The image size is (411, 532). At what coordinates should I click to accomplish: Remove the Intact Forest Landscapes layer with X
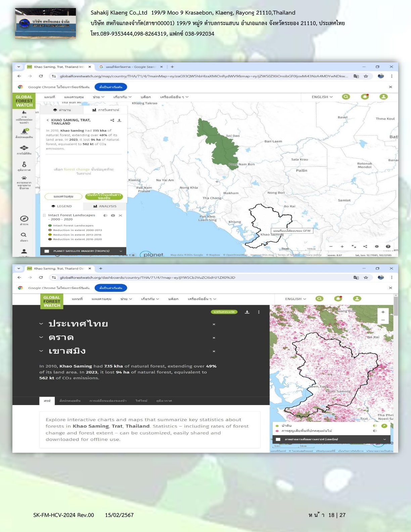pyautogui.click(x=120, y=216)
